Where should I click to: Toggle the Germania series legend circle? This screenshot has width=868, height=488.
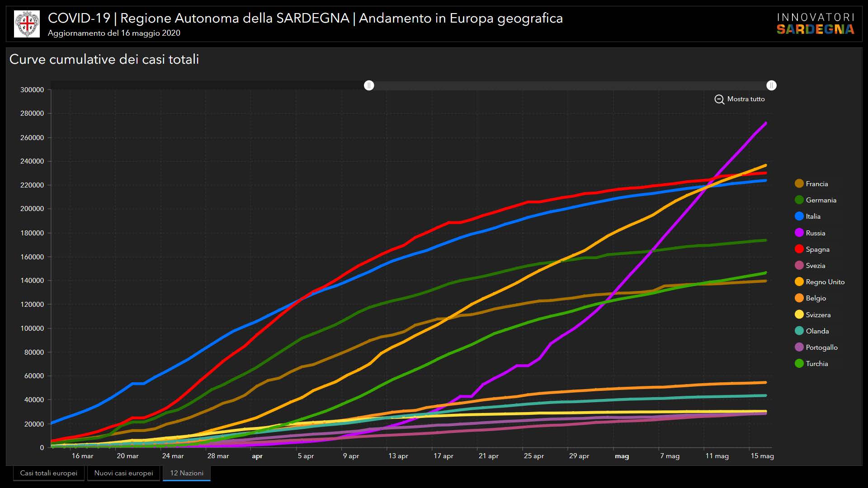point(799,200)
